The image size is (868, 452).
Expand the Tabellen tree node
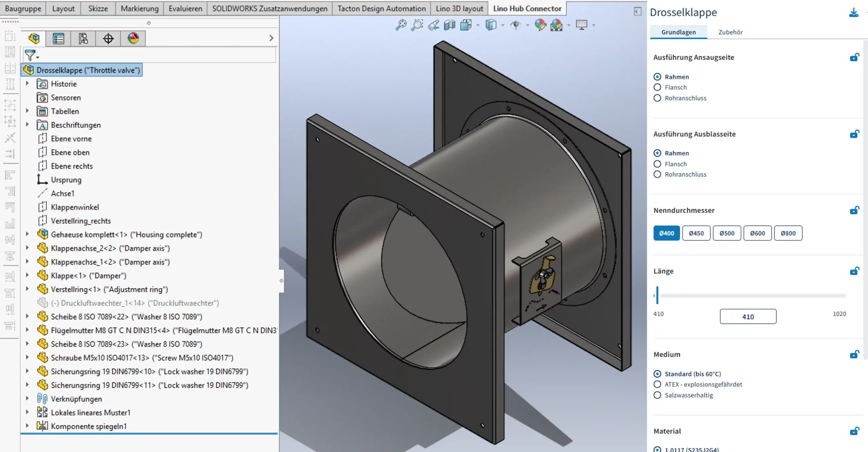pyautogui.click(x=27, y=110)
